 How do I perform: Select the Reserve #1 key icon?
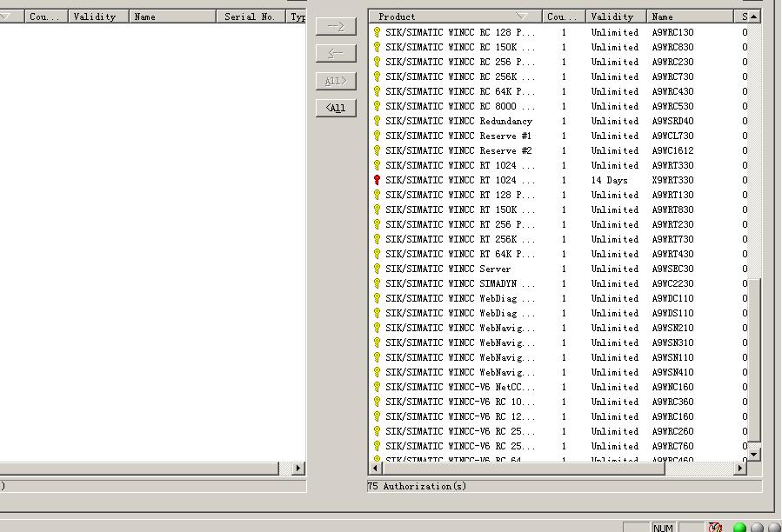(x=377, y=136)
